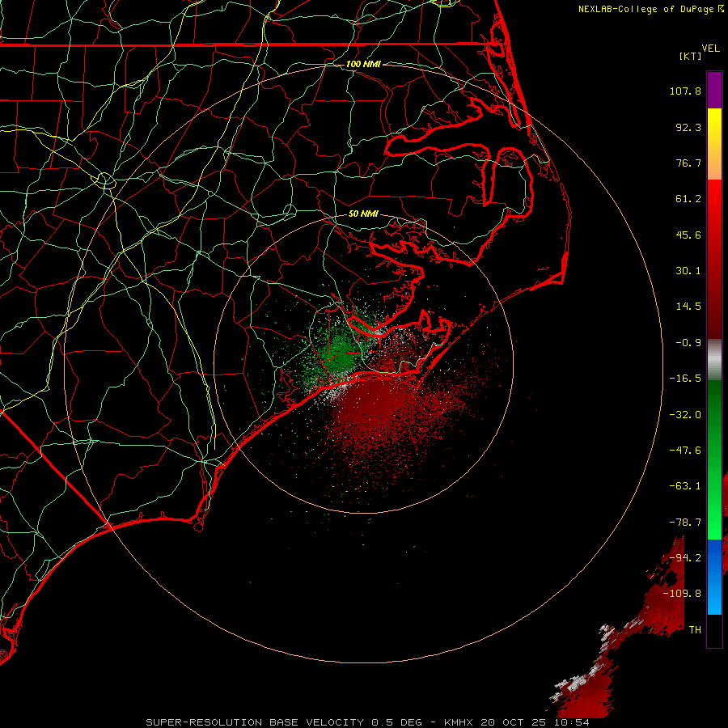Select the 107.8 scale value
The height and width of the screenshot is (728, 728).
pyautogui.click(x=685, y=91)
